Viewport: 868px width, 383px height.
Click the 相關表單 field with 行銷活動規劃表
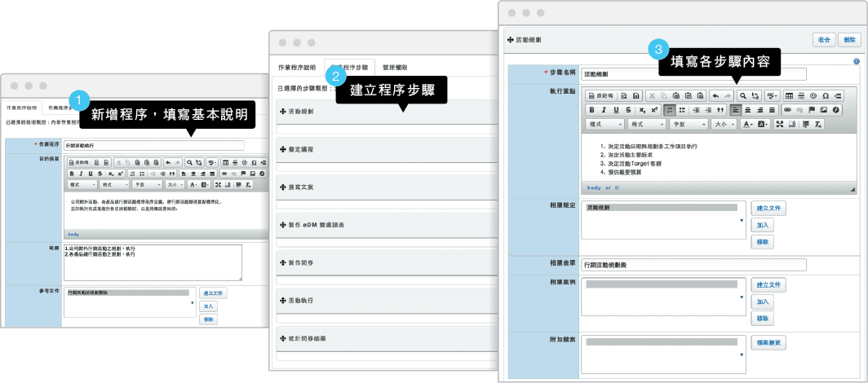693,265
